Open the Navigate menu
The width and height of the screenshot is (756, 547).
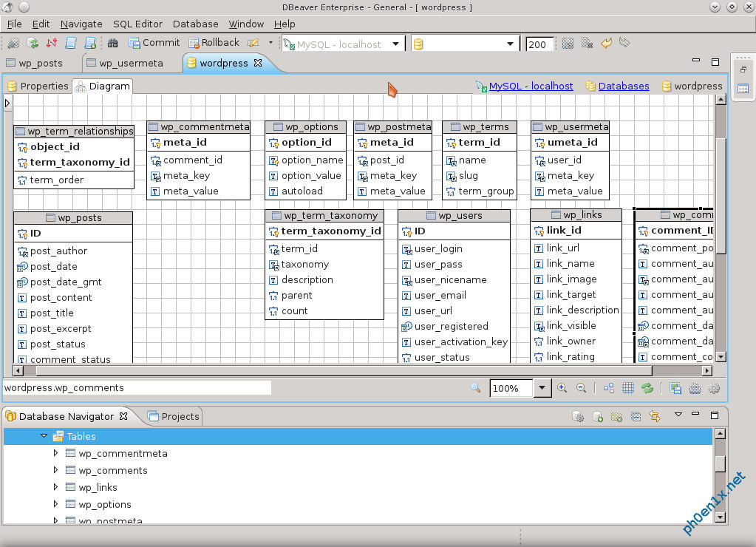click(x=81, y=24)
